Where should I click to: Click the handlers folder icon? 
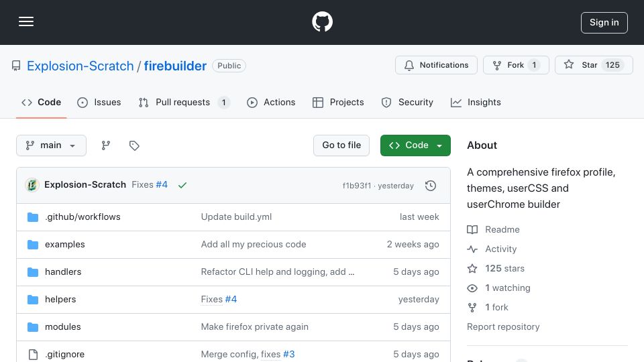(x=33, y=272)
